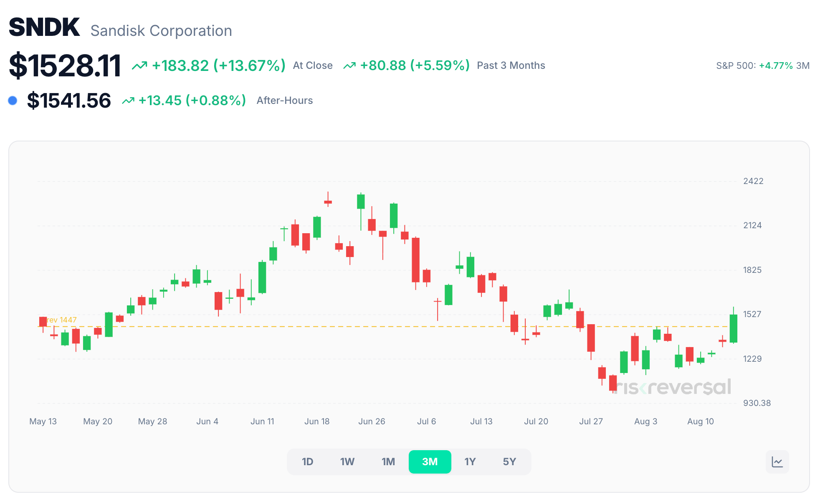Click the SNDK ticker symbol

(x=44, y=28)
